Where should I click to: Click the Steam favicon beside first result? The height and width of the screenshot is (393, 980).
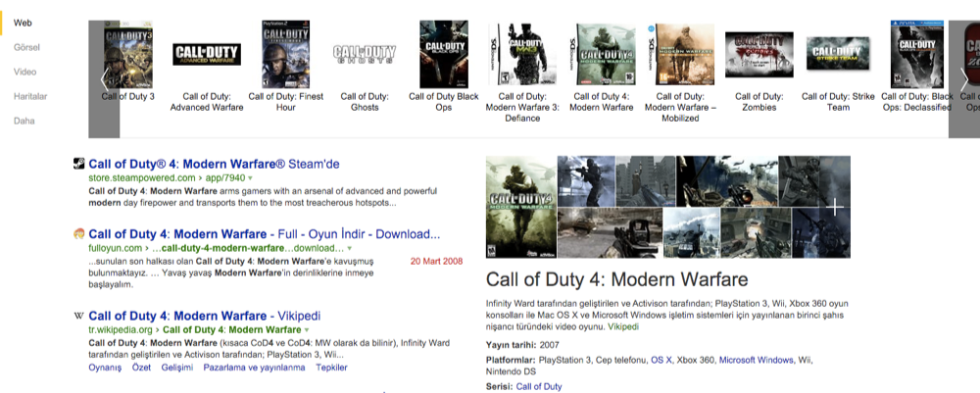(x=78, y=164)
